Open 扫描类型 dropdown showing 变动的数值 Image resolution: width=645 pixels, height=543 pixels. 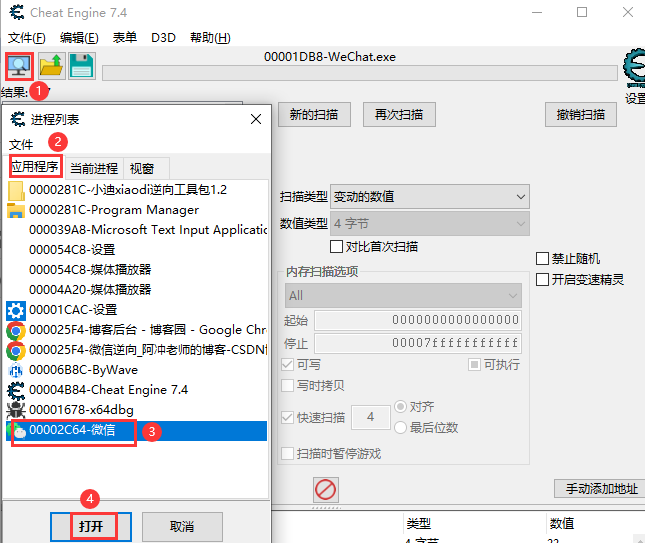click(x=430, y=197)
